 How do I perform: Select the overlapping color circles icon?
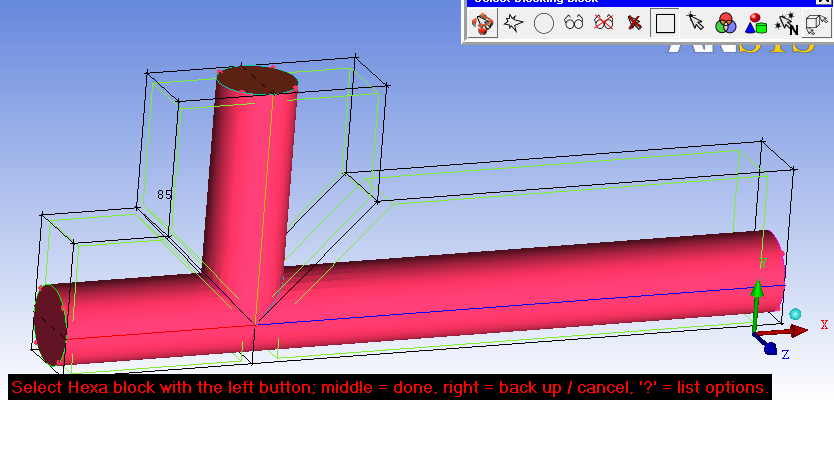726,24
